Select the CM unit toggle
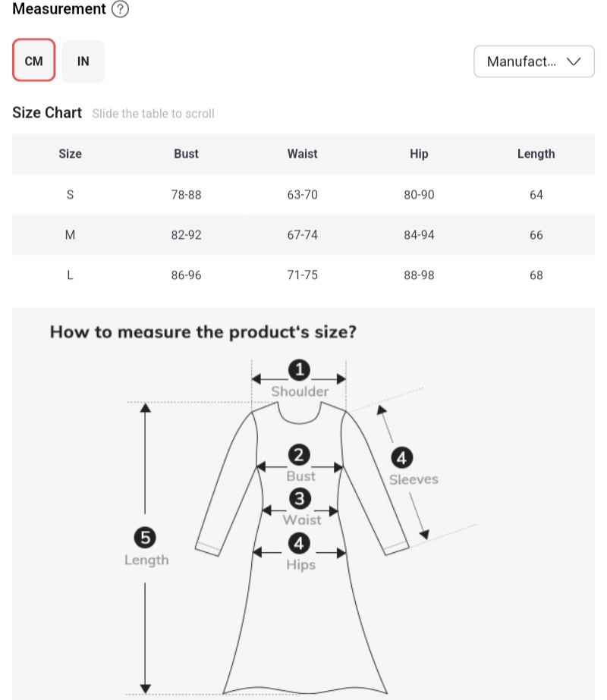This screenshot has height=700, width=607. pos(34,61)
